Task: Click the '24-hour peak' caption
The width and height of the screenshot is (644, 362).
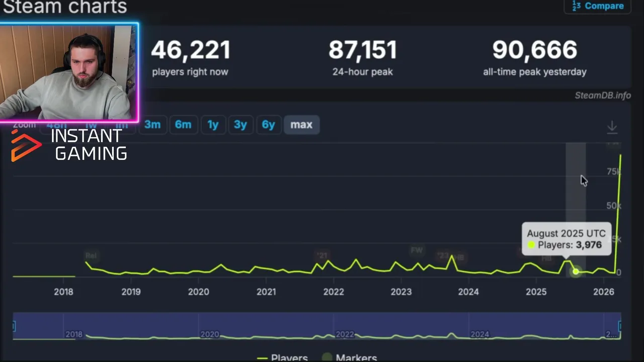Action: (363, 72)
